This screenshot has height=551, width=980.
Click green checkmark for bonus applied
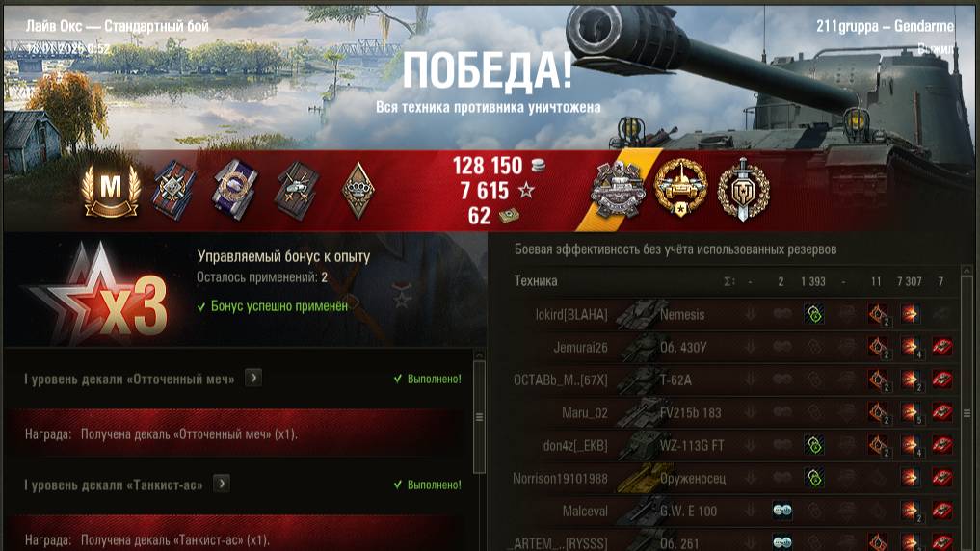pos(201,306)
